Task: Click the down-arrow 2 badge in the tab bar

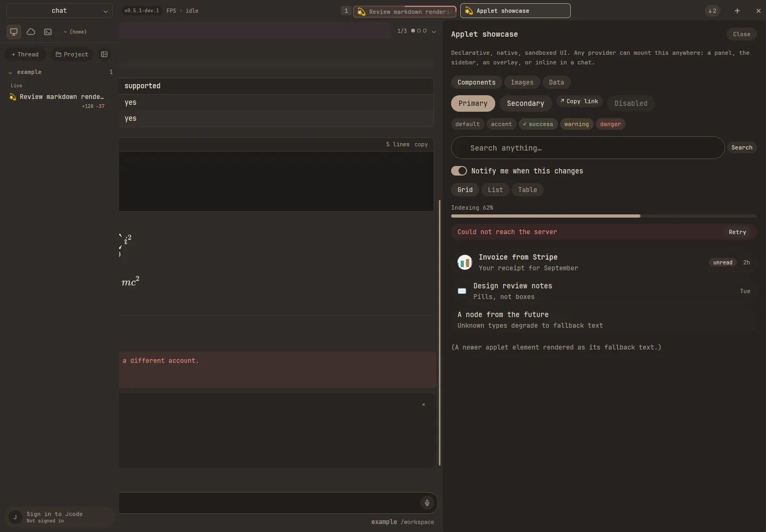Action: click(712, 11)
